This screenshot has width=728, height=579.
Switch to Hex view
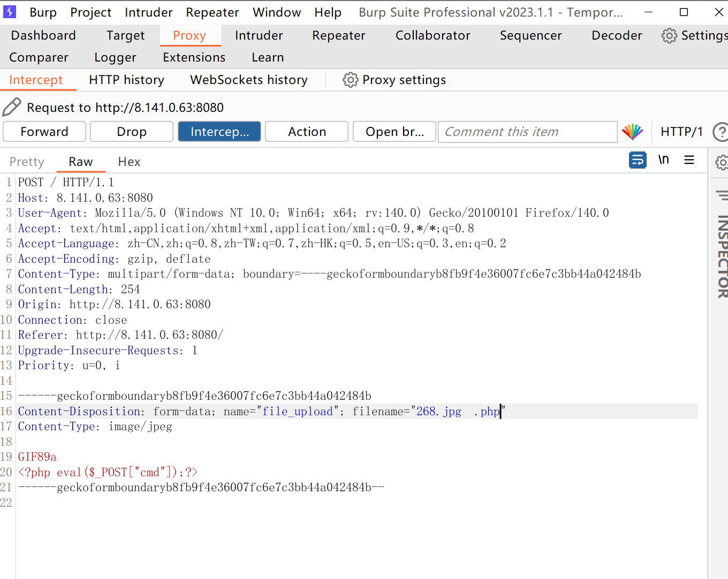pos(129,162)
